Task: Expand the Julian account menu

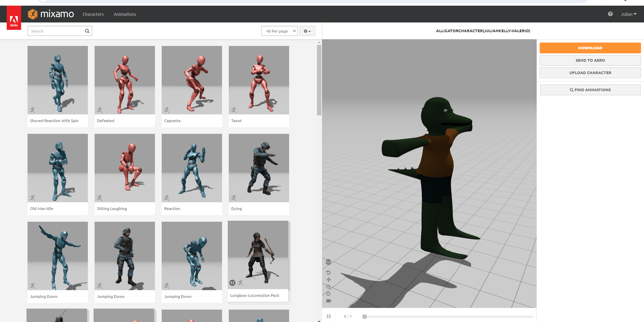Action: pyautogui.click(x=628, y=14)
